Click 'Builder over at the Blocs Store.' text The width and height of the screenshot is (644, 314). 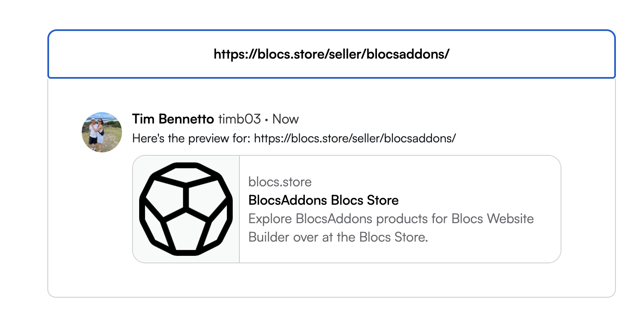pyautogui.click(x=338, y=237)
